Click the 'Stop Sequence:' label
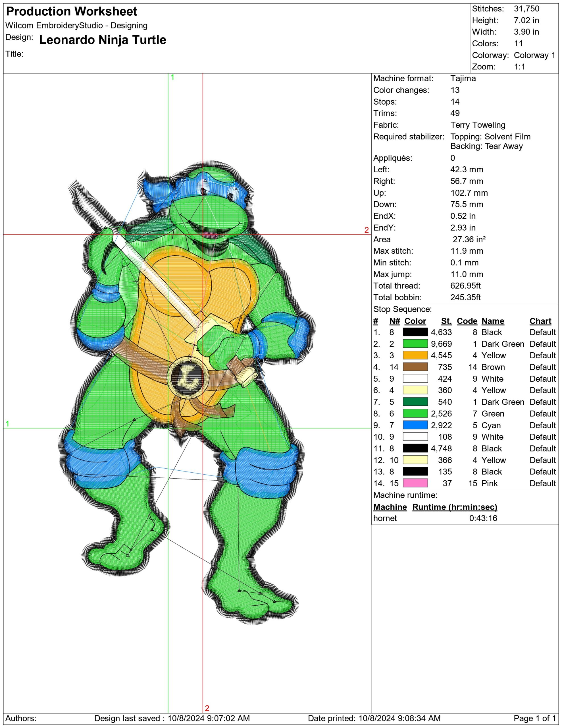This screenshot has height=728, width=562. point(402,309)
